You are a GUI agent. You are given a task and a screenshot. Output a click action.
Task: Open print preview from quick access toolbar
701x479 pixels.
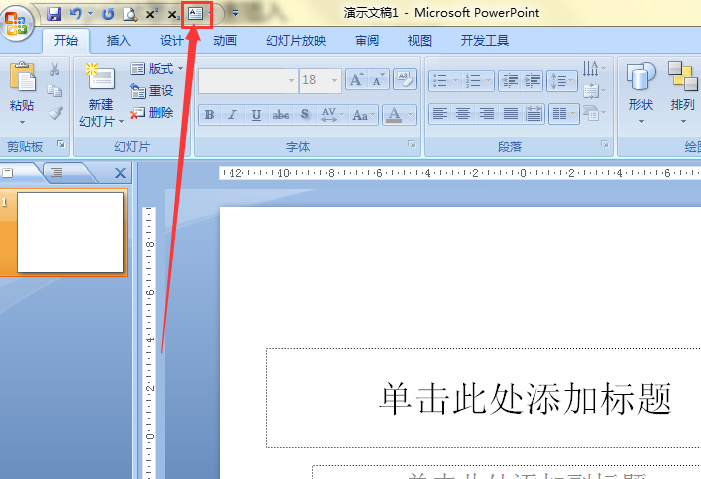(130, 14)
